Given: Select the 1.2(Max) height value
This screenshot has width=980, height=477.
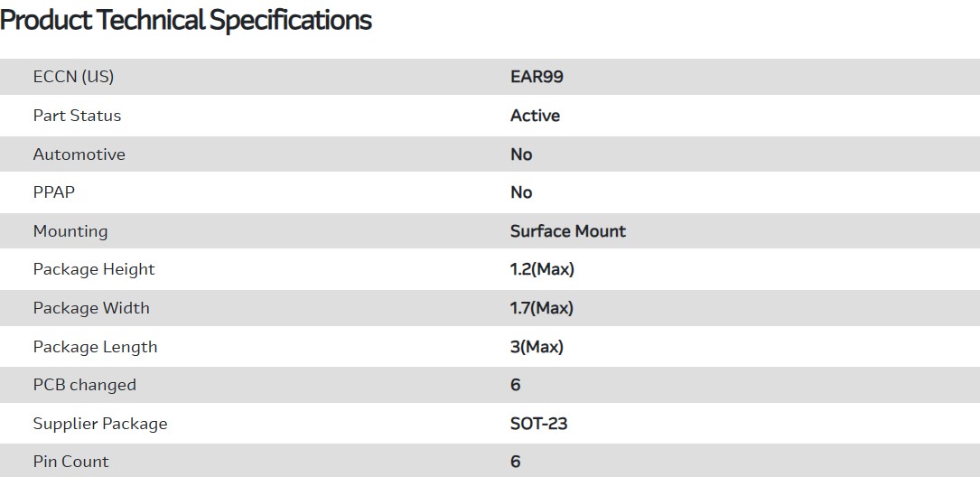Looking at the screenshot, I should coord(542,269).
